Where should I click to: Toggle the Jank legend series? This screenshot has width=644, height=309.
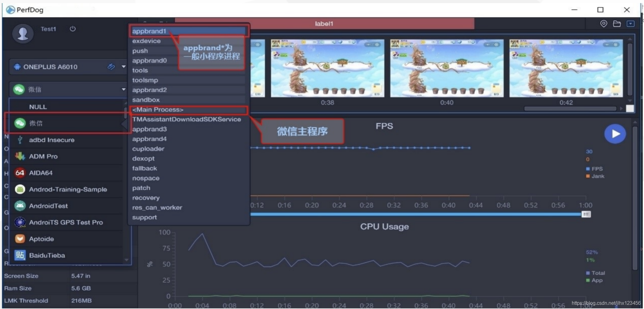coord(595,176)
